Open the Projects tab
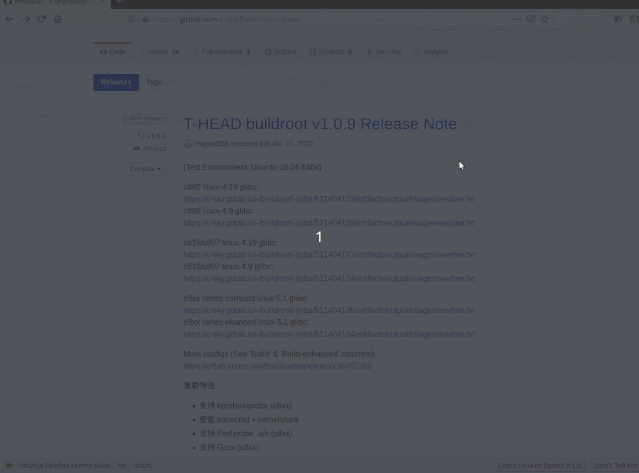The width and height of the screenshot is (639, 473). click(331, 52)
